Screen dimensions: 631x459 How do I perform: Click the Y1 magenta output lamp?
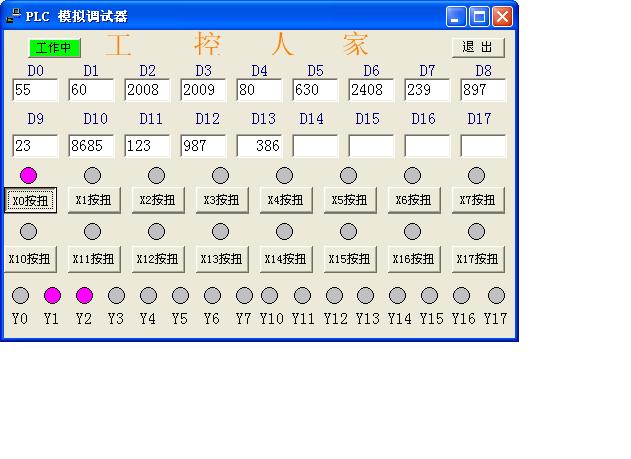tap(52, 295)
